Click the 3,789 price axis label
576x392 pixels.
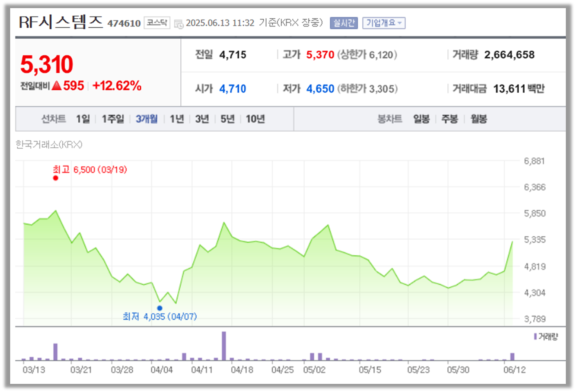click(x=534, y=319)
